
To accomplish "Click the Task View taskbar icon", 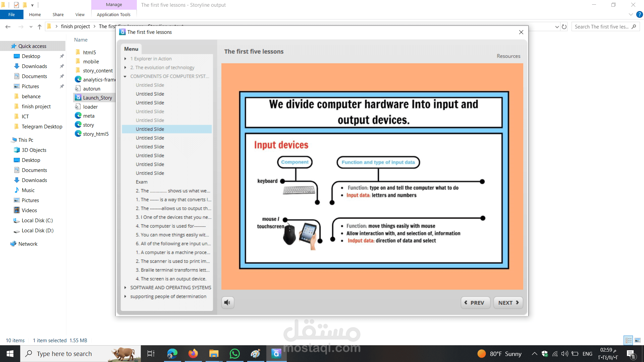I will pos(151,354).
